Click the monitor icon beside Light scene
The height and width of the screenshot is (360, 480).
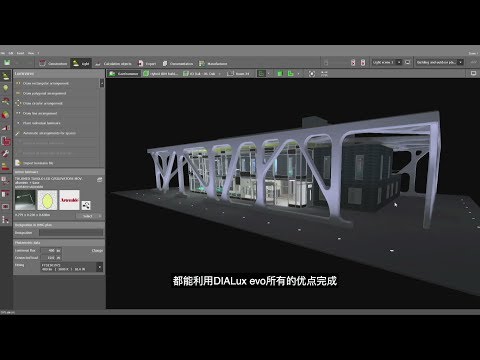tap(408, 62)
